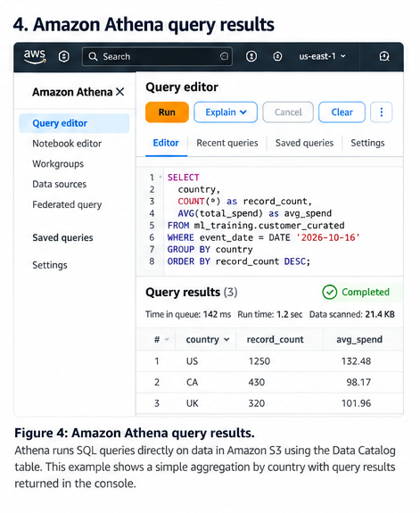
Task: Open the country column sort dropdown
Action: (226, 340)
